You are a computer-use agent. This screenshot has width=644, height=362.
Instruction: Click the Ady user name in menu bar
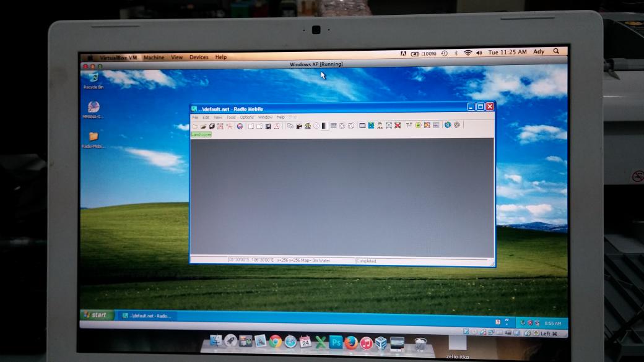click(x=539, y=52)
